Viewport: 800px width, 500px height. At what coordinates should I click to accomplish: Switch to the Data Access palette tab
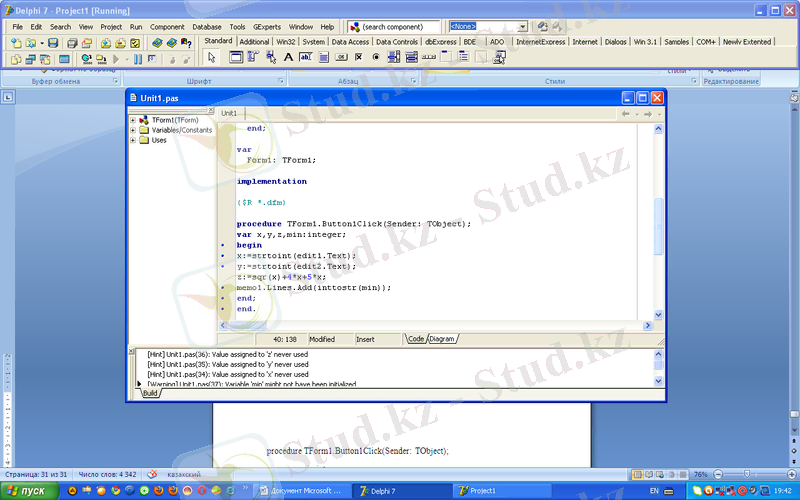[x=350, y=42]
